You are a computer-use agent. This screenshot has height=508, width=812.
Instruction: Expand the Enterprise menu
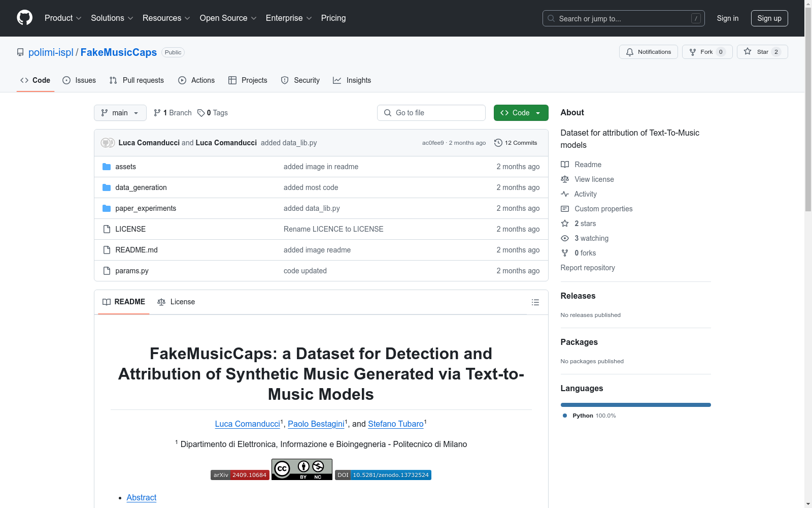coord(289,18)
